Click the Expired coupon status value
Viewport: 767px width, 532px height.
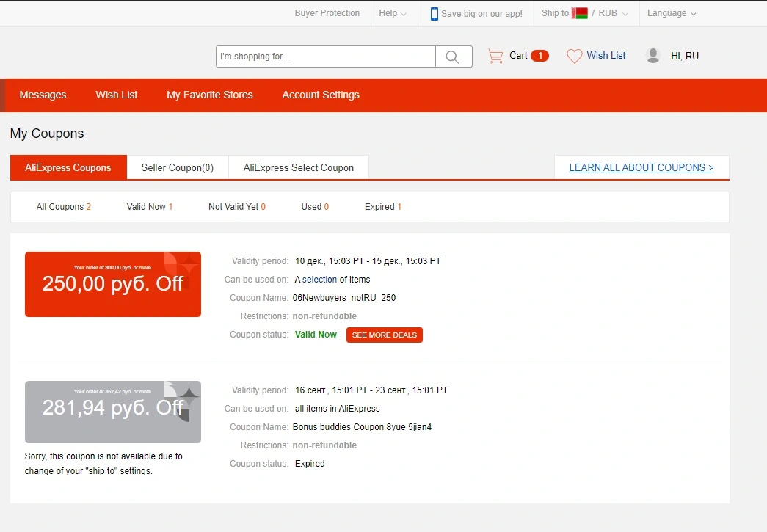tap(310, 464)
